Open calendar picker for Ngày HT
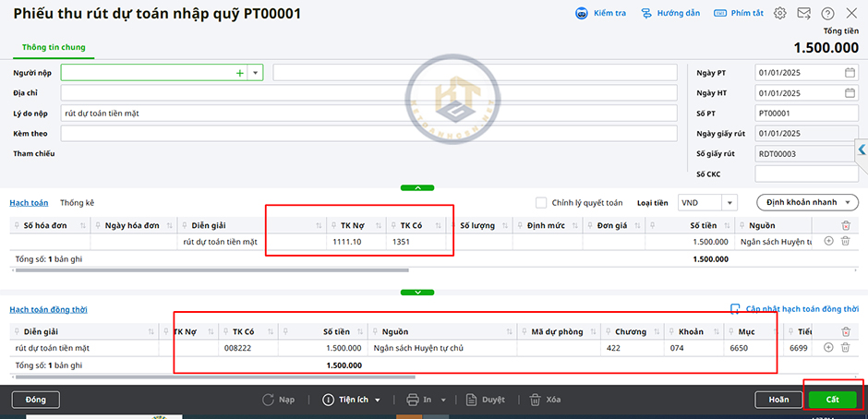Viewport: 868px width, 419px height. [850, 92]
